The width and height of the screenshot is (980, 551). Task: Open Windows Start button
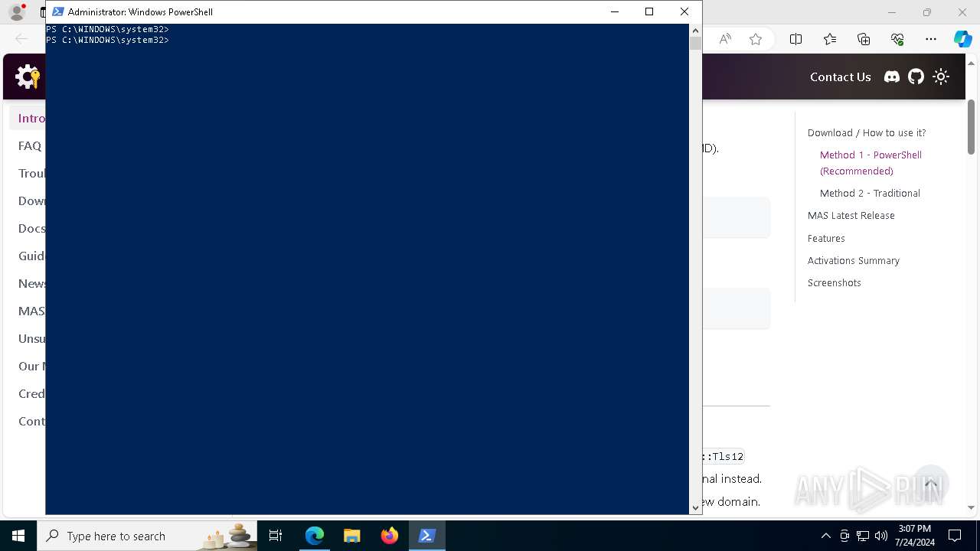pyautogui.click(x=18, y=536)
